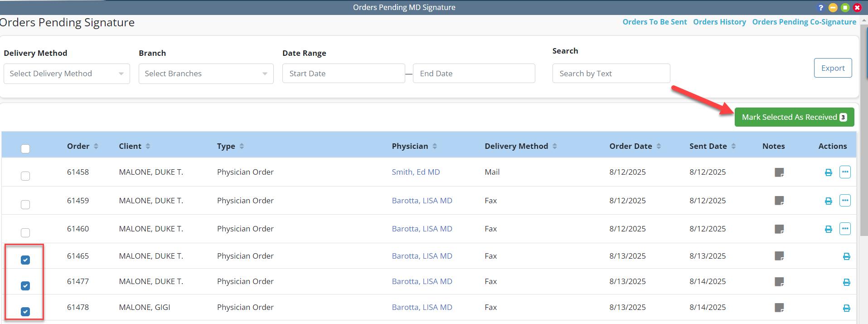Check the box for order 61459
Image resolution: width=868 pixels, height=324 pixels.
click(x=25, y=205)
